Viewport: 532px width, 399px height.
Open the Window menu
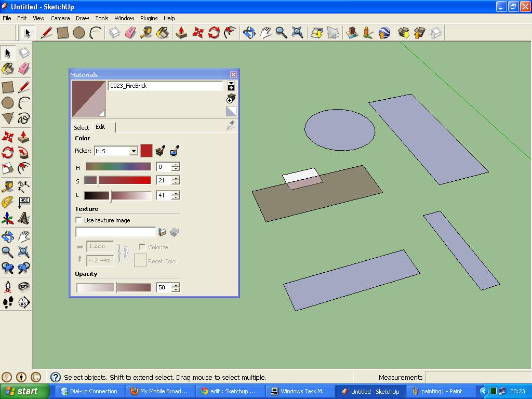[124, 18]
